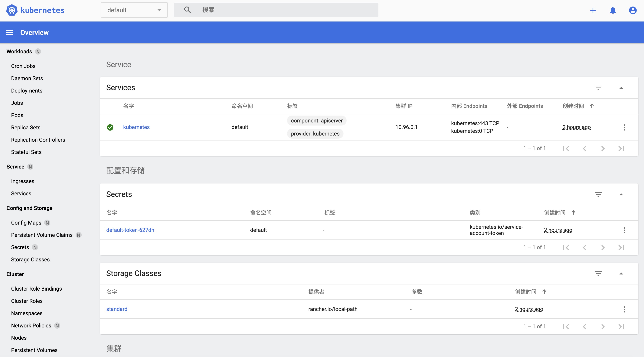
Task: Open the user account menu
Action: click(632, 10)
